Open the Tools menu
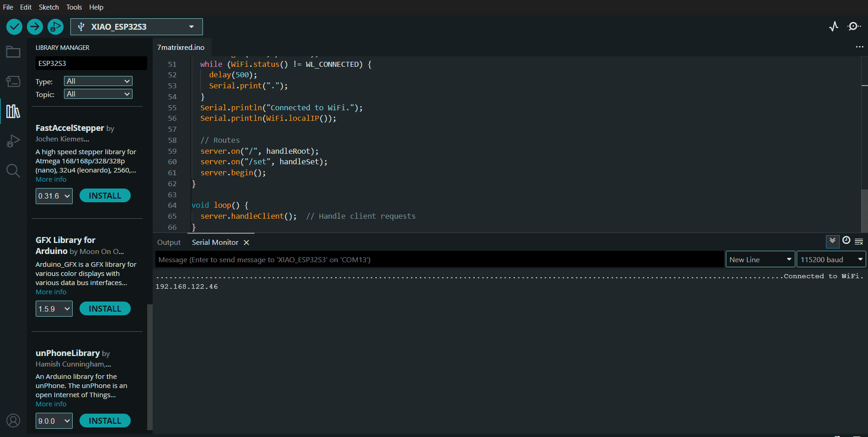Screen dimensions: 868x437 tap(74, 7)
